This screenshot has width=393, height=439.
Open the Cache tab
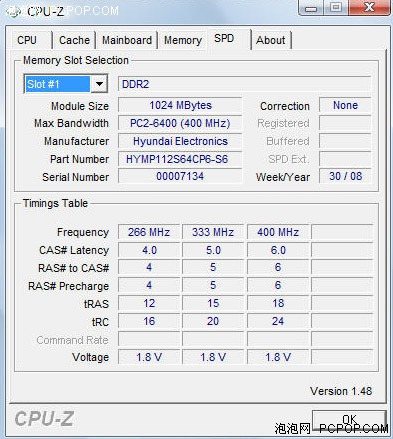74,40
